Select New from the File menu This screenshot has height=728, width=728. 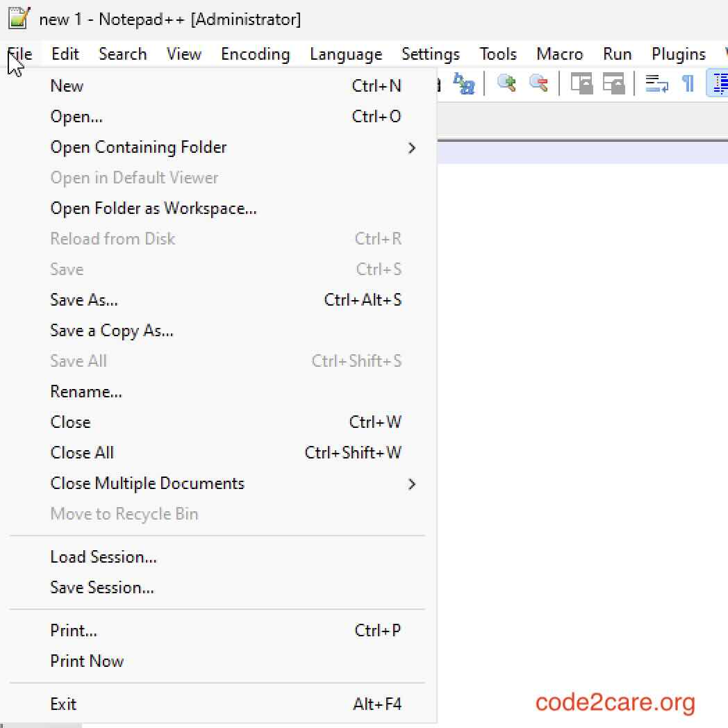pyautogui.click(x=67, y=85)
